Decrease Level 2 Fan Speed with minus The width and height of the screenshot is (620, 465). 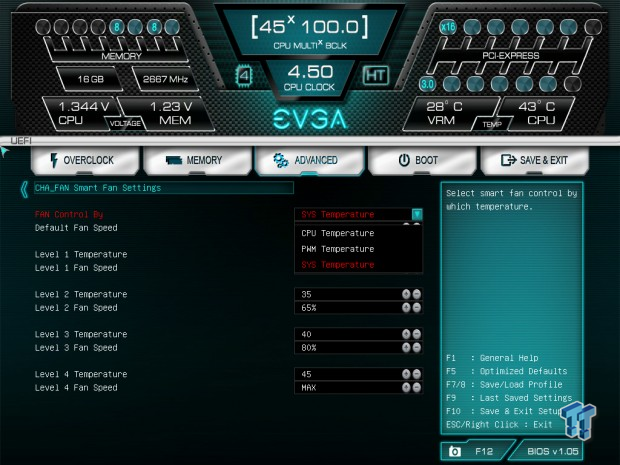tap(417, 308)
